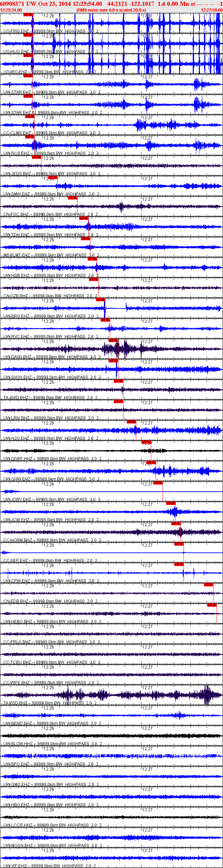The height and width of the screenshot is (868, 223).
Task: Select the TA.I05D.BHZ trace label
Action: tap(50, 703)
